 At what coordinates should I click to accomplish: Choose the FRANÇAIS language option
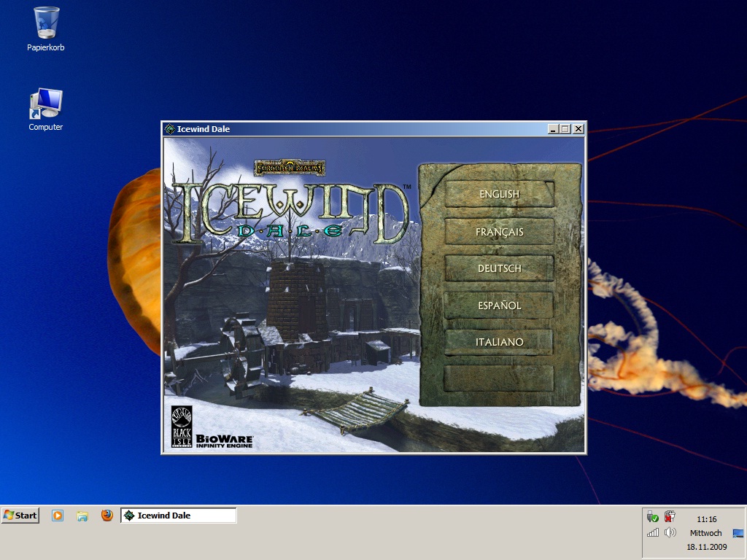499,232
